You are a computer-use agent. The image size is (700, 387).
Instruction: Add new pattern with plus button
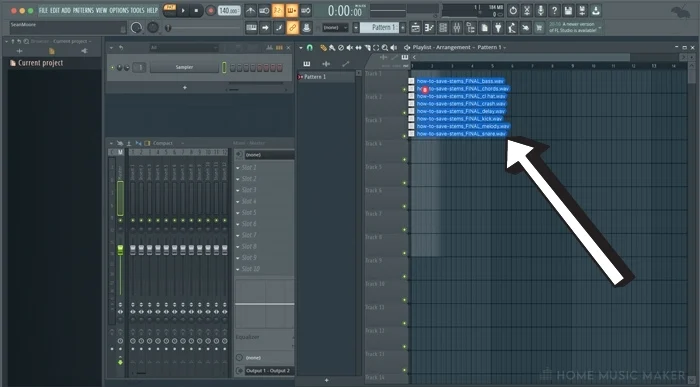pyautogui.click(x=403, y=28)
